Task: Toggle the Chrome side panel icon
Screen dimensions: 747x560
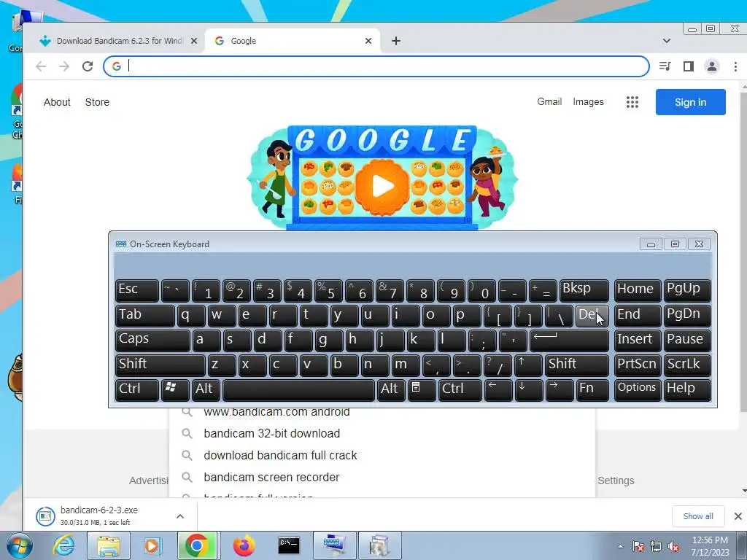Action: click(689, 66)
